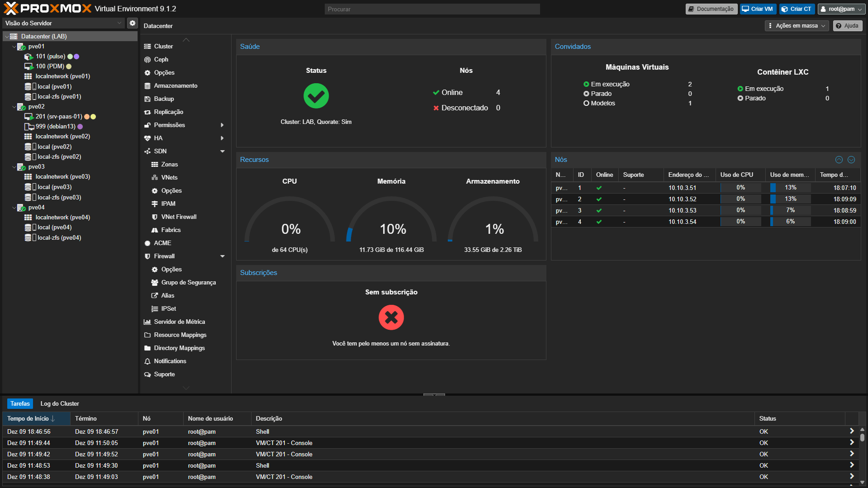Open the root@pam user dropdown
Viewport: 868px width, 488px height.
841,9
